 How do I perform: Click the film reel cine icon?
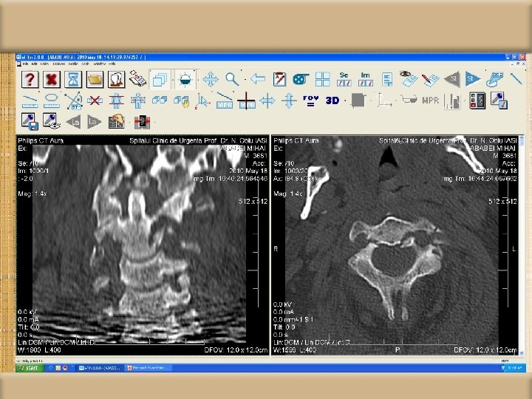[301, 79]
